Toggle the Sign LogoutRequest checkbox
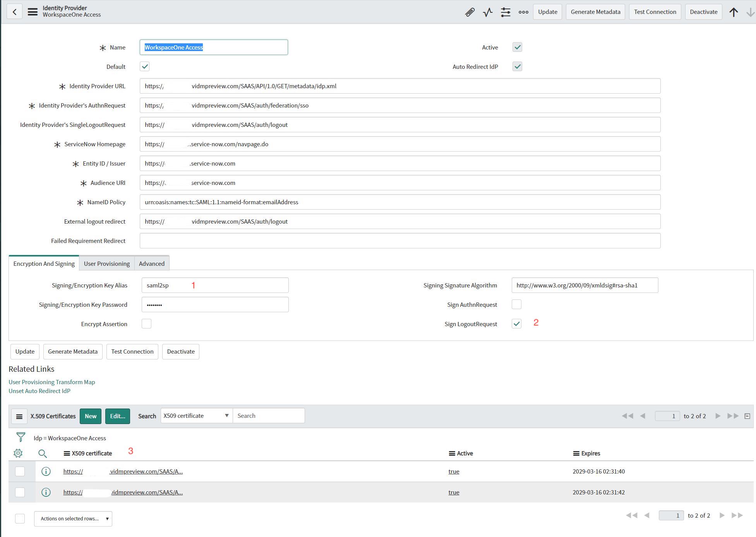The image size is (756, 537). (516, 324)
